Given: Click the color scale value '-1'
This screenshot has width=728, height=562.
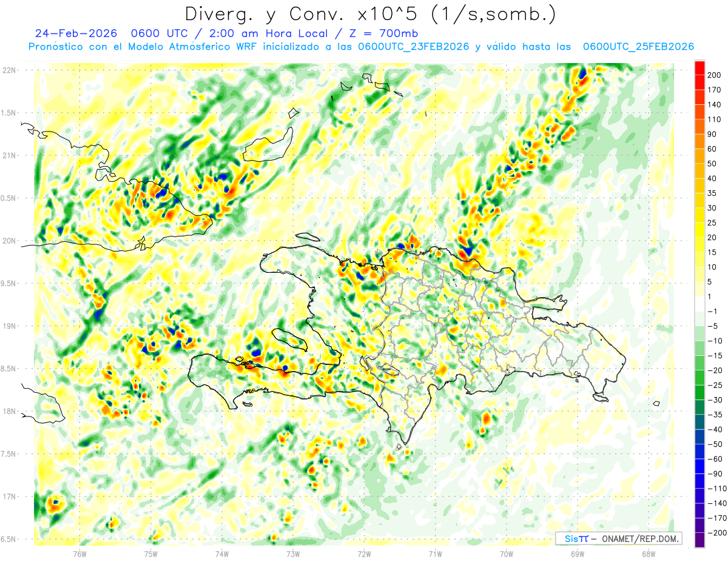Looking at the screenshot, I should coord(713,311).
